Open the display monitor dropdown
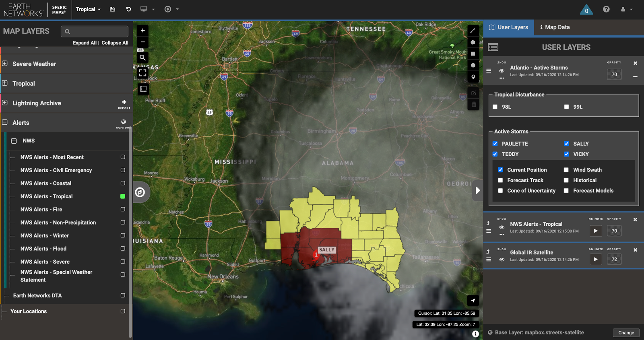The height and width of the screenshot is (340, 644). click(x=147, y=9)
